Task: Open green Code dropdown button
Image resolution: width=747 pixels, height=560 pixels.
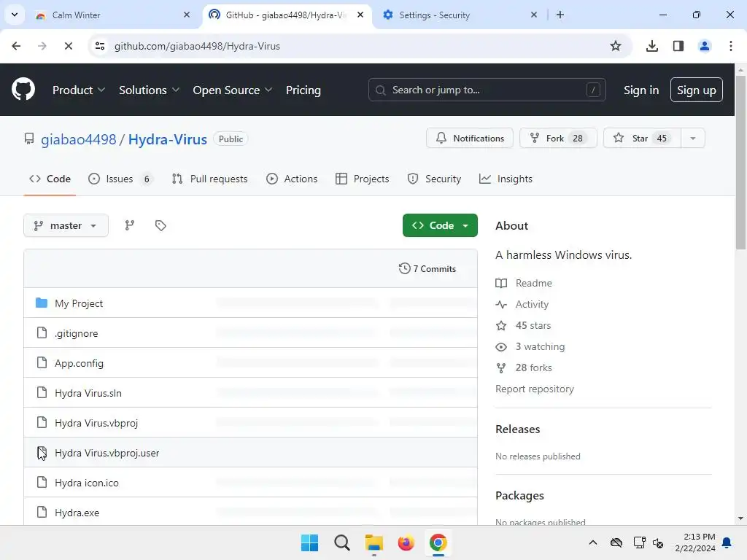Action: [440, 225]
